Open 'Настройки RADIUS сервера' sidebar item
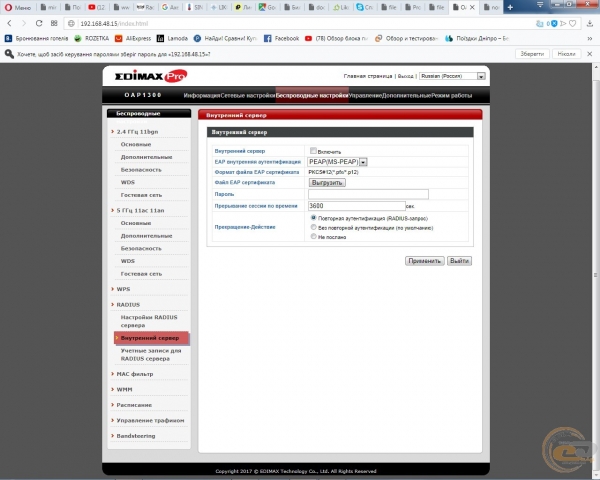 tap(149, 321)
